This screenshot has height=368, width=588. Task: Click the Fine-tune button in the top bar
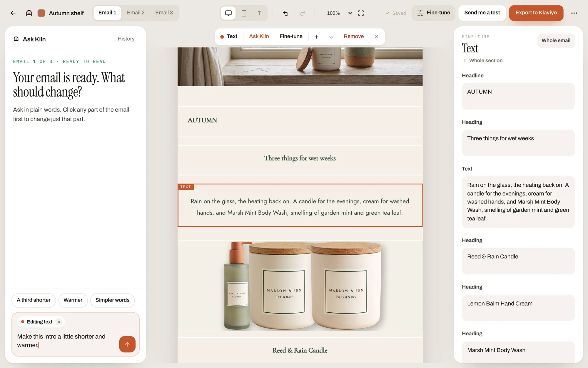(433, 13)
